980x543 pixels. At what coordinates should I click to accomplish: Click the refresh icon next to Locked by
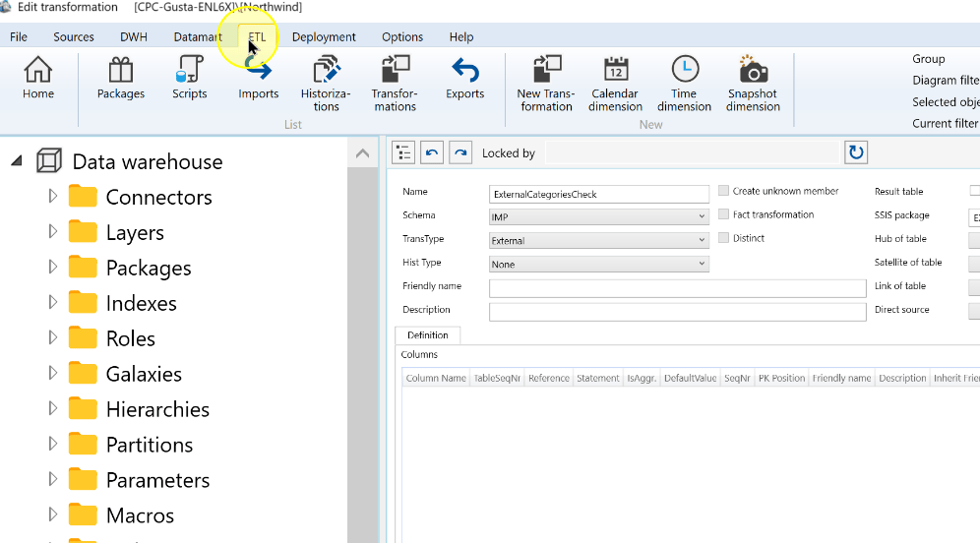[x=856, y=152]
